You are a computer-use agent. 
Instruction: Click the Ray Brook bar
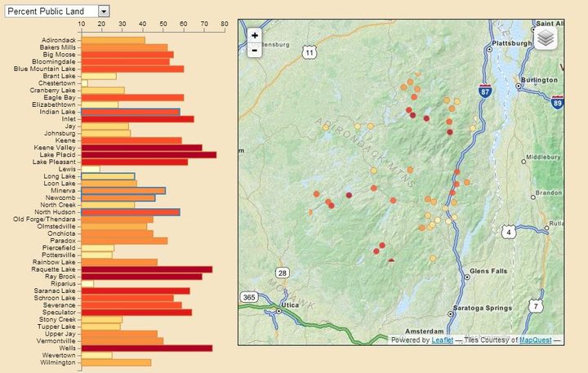click(x=142, y=277)
